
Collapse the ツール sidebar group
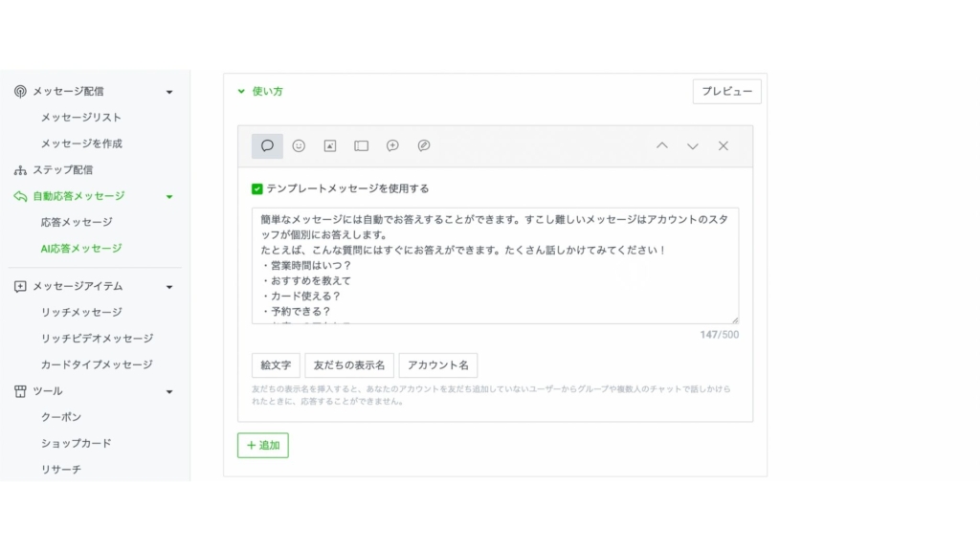click(169, 391)
